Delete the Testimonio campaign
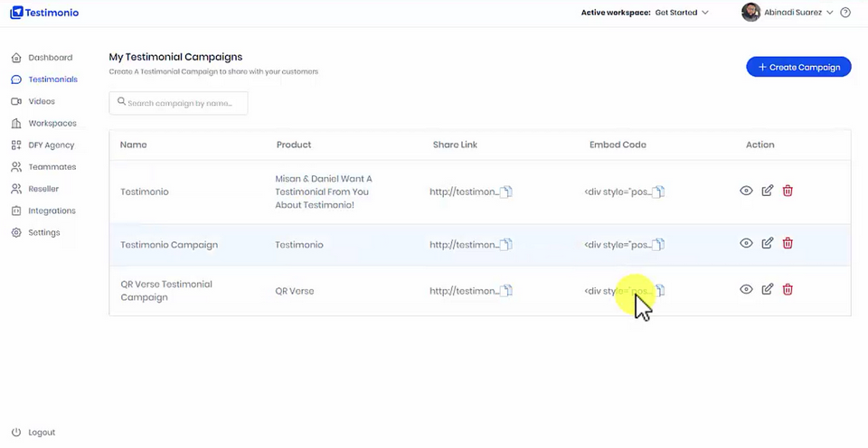 pyautogui.click(x=788, y=191)
